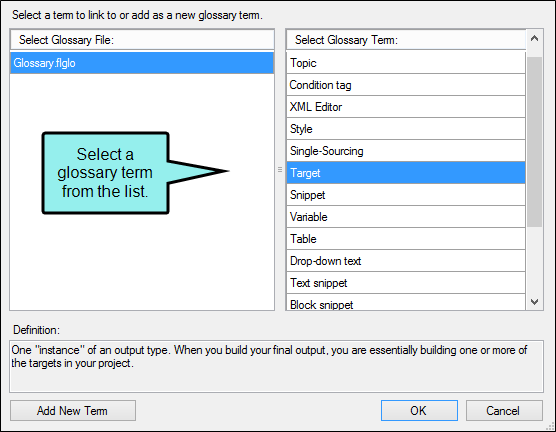Click the splitter grip between the panes
556x432 pixels.
280,170
